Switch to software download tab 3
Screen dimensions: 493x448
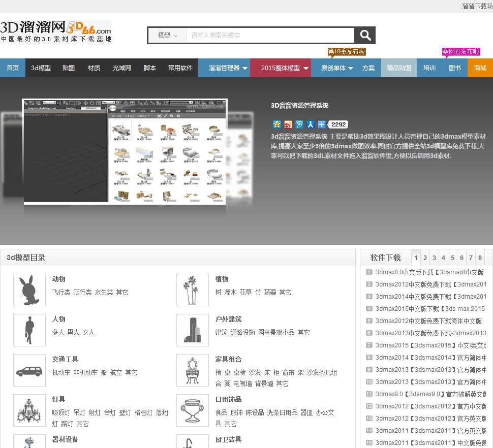[434, 258]
